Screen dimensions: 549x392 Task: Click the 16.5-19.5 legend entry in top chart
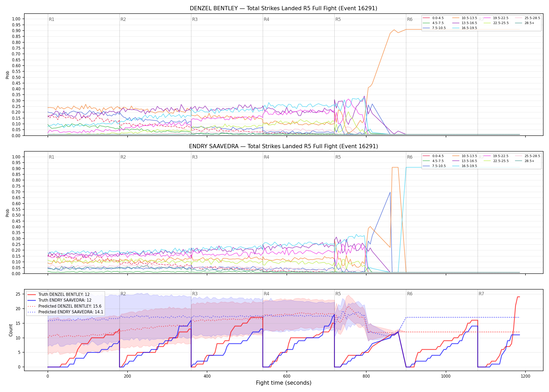coord(465,28)
